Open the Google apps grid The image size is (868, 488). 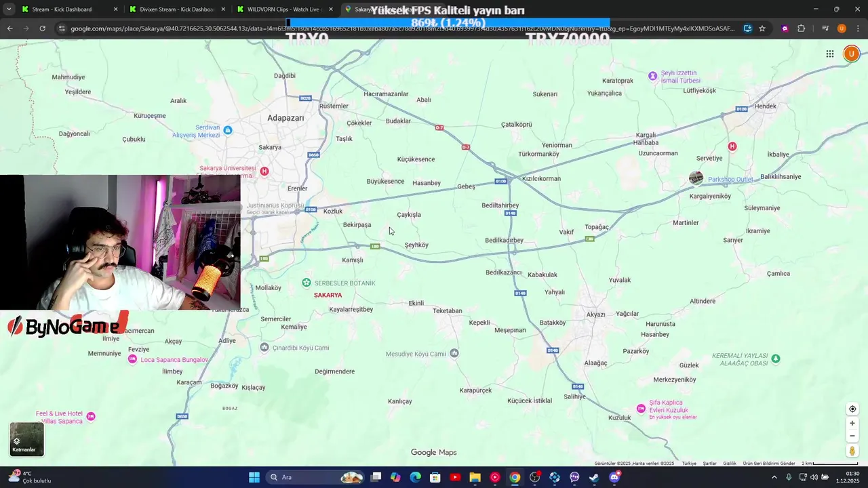pos(830,54)
